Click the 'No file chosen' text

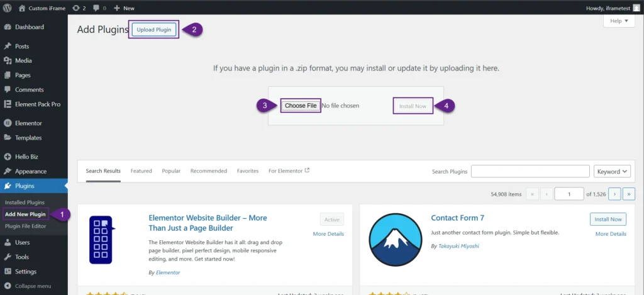point(340,106)
